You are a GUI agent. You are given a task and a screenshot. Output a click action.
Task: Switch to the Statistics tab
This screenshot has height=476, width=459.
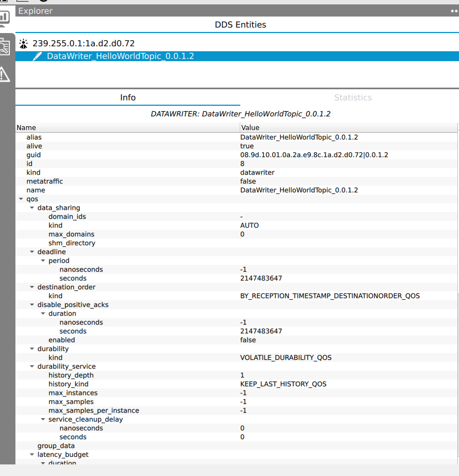click(x=353, y=98)
